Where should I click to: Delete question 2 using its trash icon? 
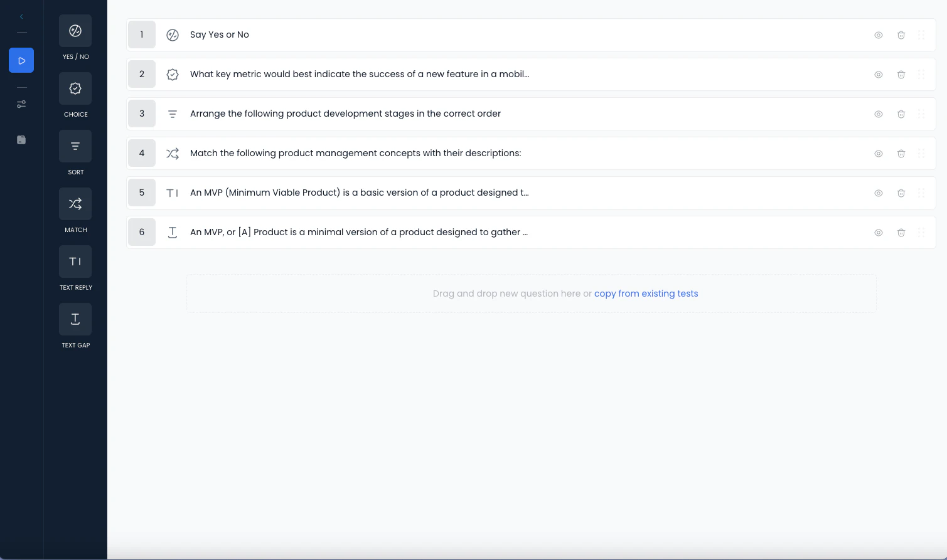pyautogui.click(x=901, y=74)
